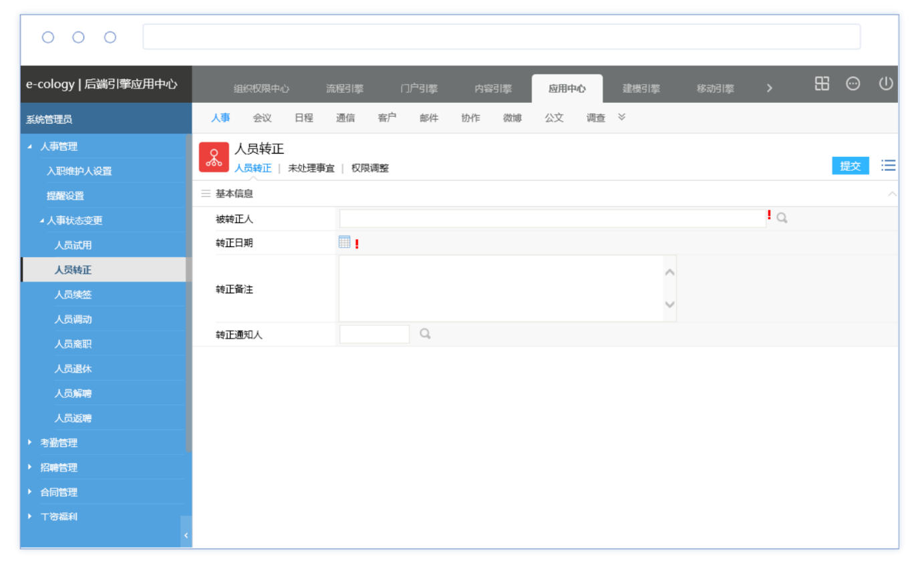Expand the 招聘管理 tree node
The image size is (924, 573).
pos(30,467)
